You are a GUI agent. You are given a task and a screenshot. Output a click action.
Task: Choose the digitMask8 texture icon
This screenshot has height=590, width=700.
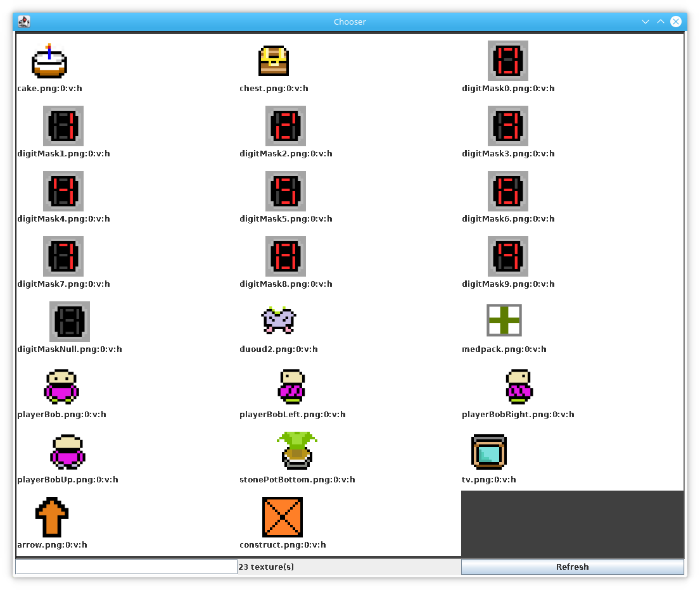pyautogui.click(x=286, y=256)
